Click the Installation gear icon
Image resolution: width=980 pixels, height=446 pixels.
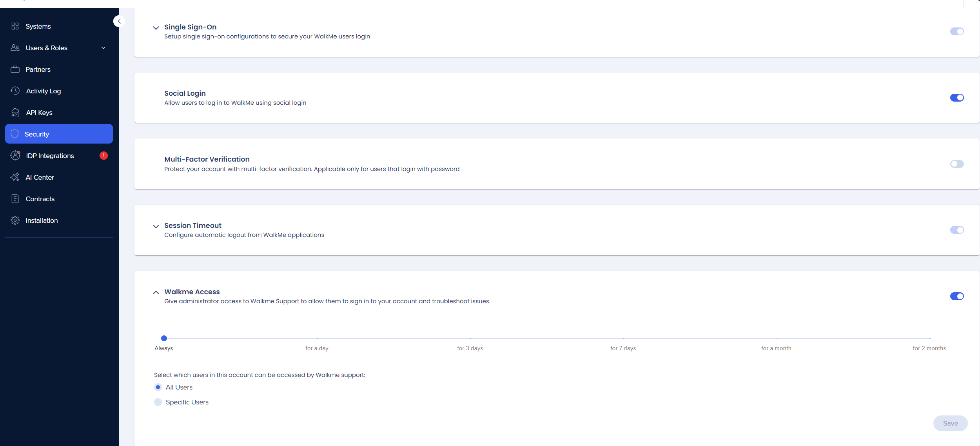click(x=15, y=220)
